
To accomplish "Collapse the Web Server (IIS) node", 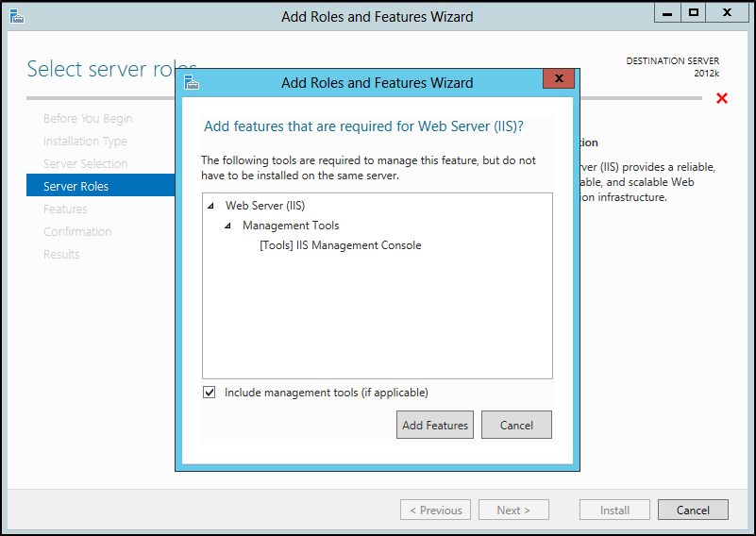I will coord(210,206).
